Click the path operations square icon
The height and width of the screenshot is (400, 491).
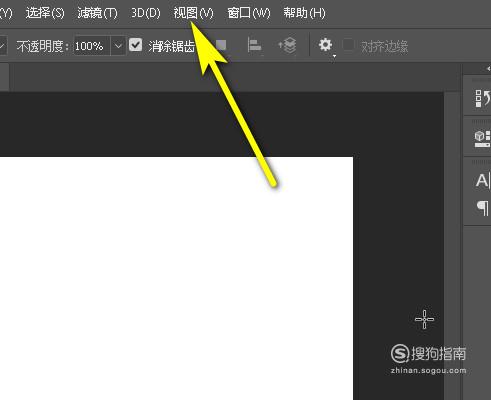tap(221, 45)
